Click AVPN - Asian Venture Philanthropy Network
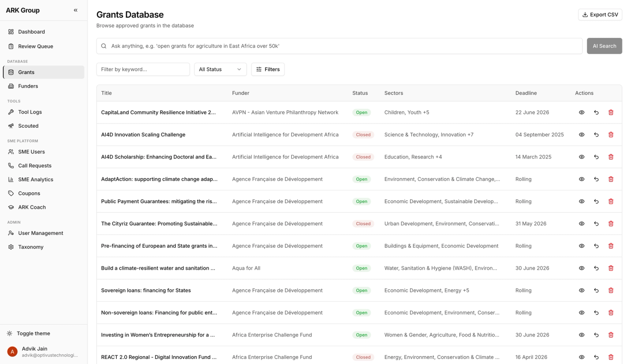Image resolution: width=631 pixels, height=364 pixels. coord(285,112)
